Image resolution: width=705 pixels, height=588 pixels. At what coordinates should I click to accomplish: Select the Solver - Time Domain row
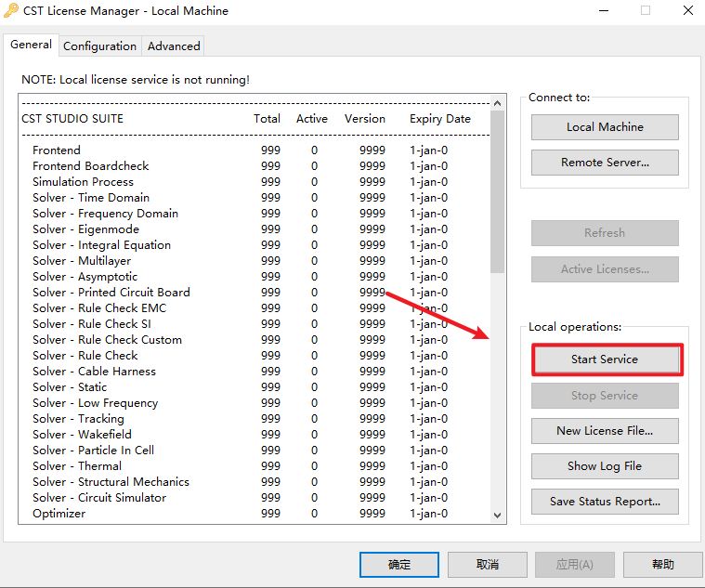click(91, 198)
